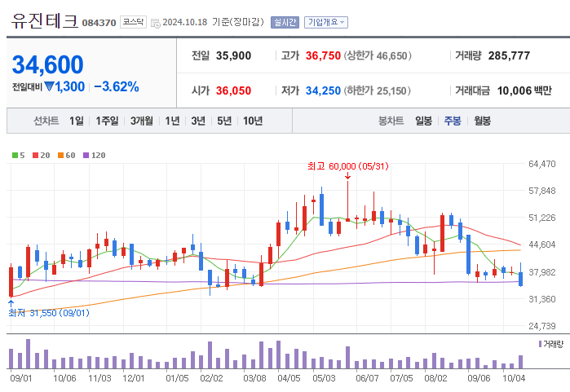Click the 저가 value 34,250
The height and width of the screenshot is (392, 570).
pyautogui.click(x=323, y=90)
